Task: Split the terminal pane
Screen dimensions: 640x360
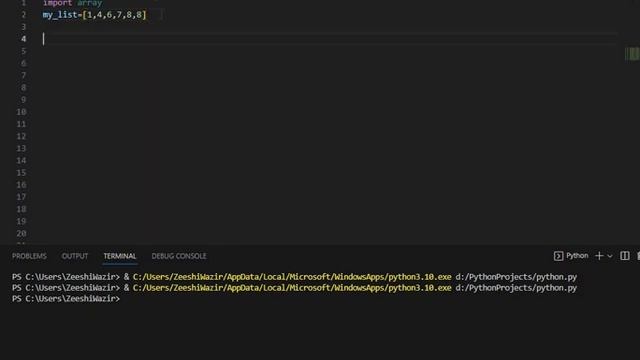Action: coord(624,256)
